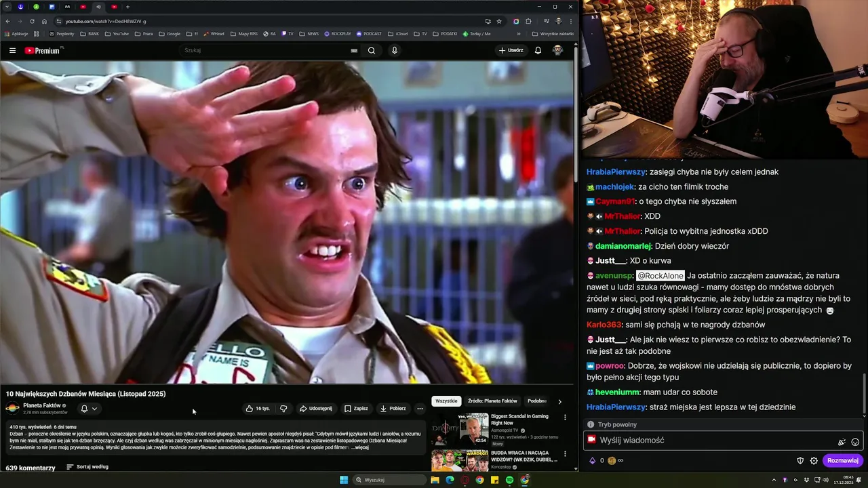This screenshot has height=488, width=868.
Task: Go back in the browser
Action: coord(7,21)
